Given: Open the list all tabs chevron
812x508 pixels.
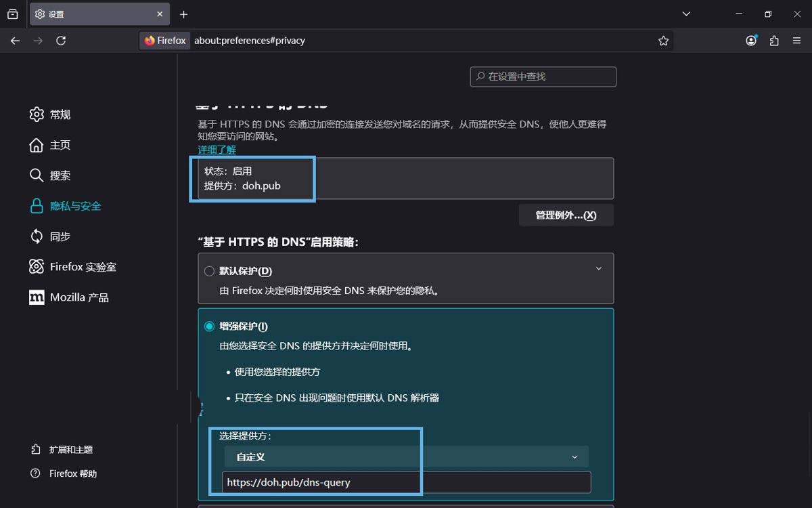Looking at the screenshot, I should (686, 14).
